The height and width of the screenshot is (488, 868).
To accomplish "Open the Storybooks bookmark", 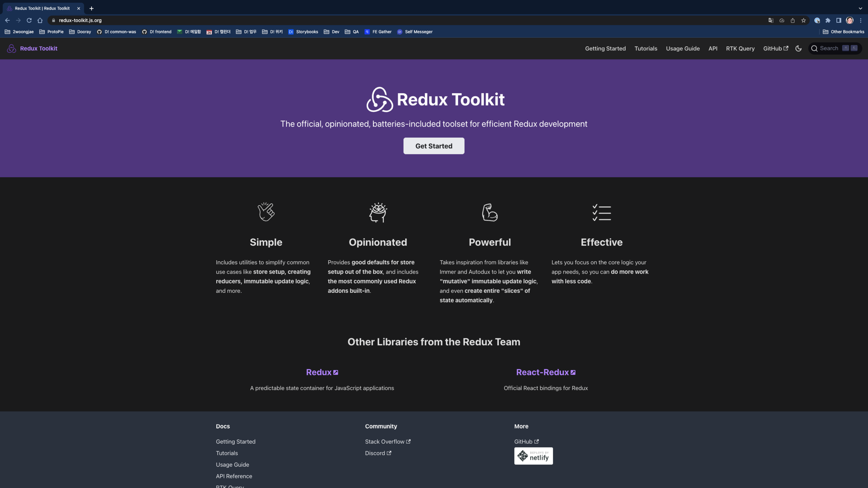I will pos(303,32).
